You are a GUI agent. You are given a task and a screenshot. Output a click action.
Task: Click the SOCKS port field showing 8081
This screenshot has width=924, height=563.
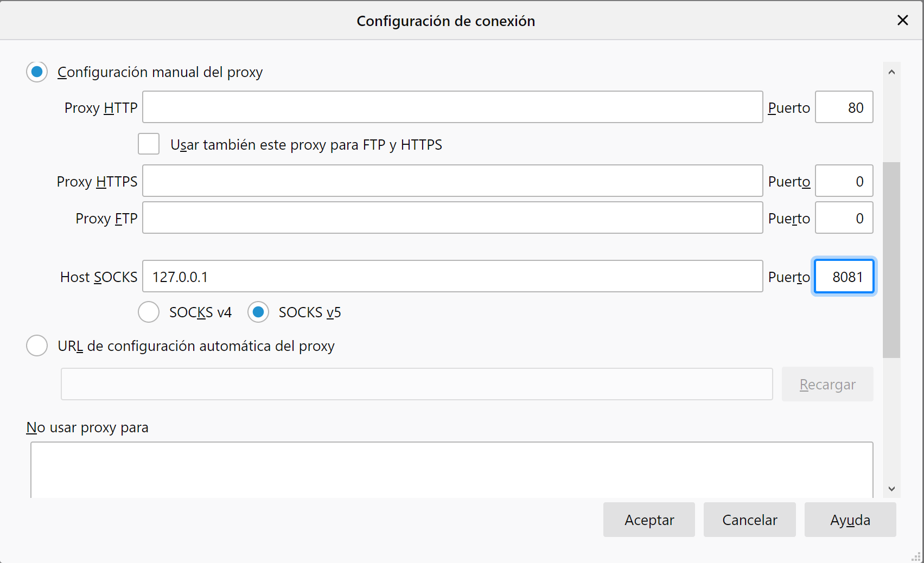(844, 277)
